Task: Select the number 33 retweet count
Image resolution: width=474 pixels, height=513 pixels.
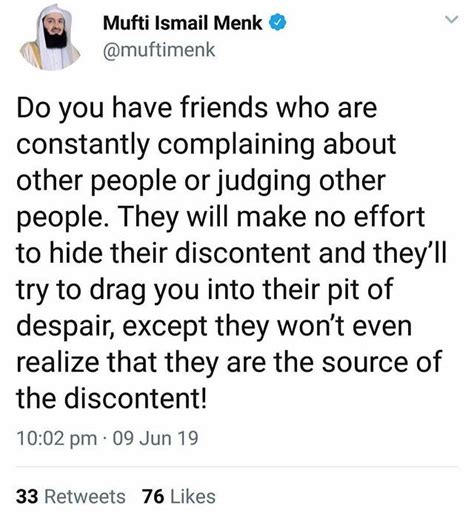Action: point(27,496)
